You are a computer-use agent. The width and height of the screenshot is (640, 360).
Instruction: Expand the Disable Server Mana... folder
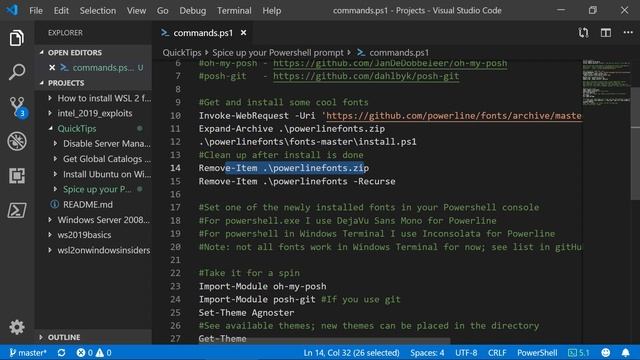click(93, 144)
